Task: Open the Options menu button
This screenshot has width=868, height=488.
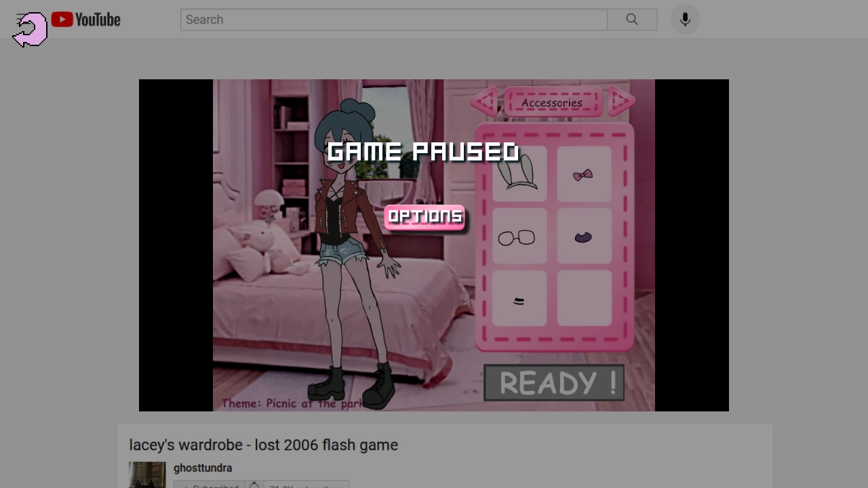Action: 425,217
